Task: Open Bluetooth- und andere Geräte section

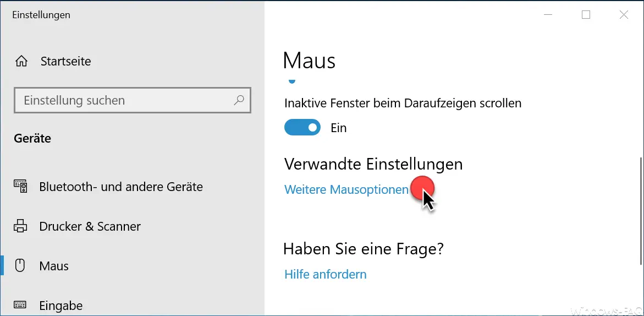Action: [x=121, y=187]
